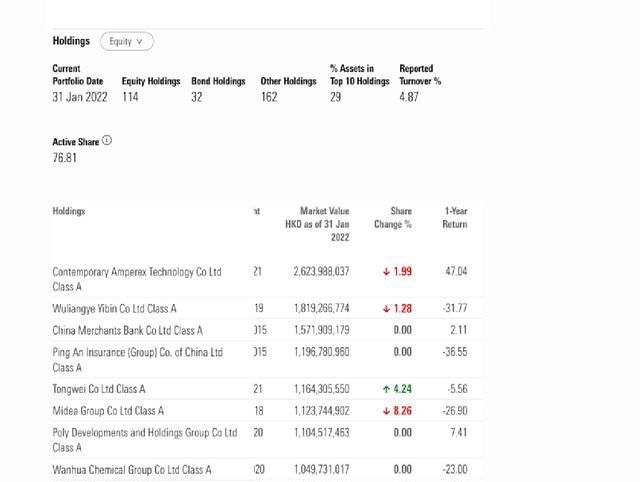Open China Merchants Bank Co Ltd Class A
The image size is (640, 482).
127,330
